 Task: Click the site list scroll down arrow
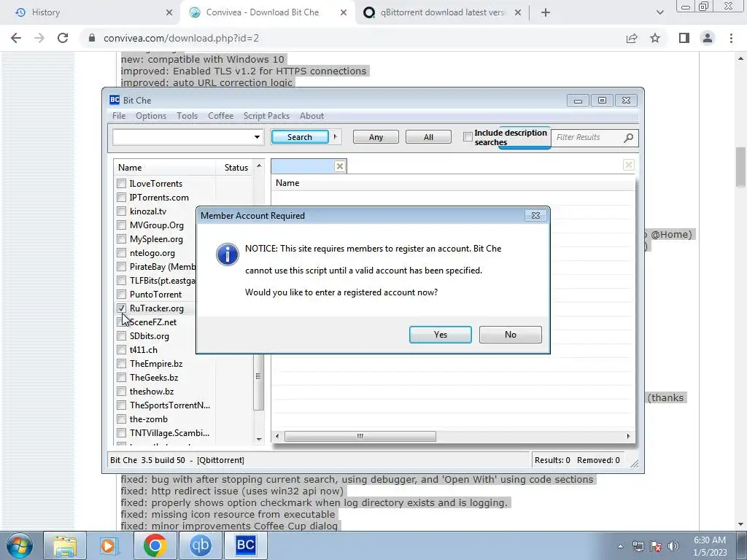pos(259,439)
